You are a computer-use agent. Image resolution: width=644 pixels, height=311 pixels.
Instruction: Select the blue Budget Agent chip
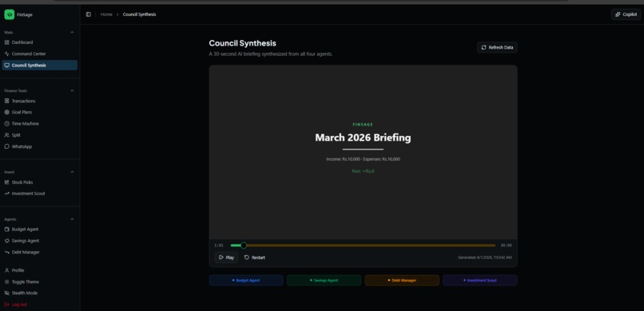pyautogui.click(x=246, y=280)
